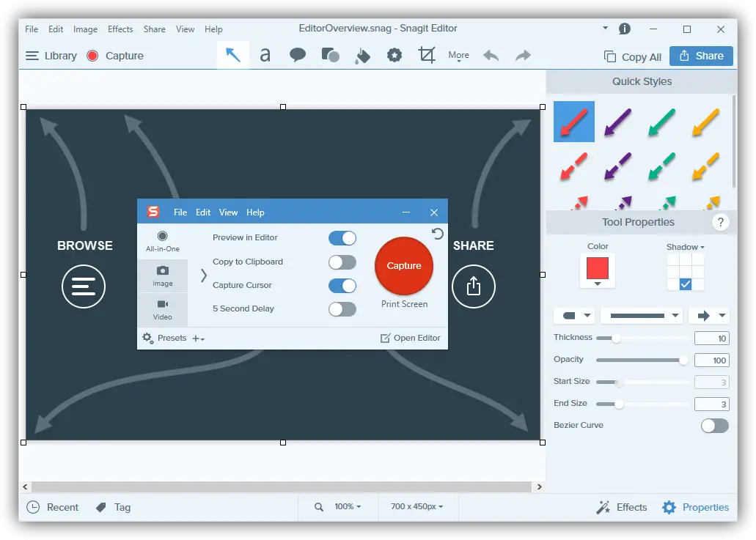This screenshot has height=540, width=756.
Task: Click the Recent clock icon
Action: point(33,507)
